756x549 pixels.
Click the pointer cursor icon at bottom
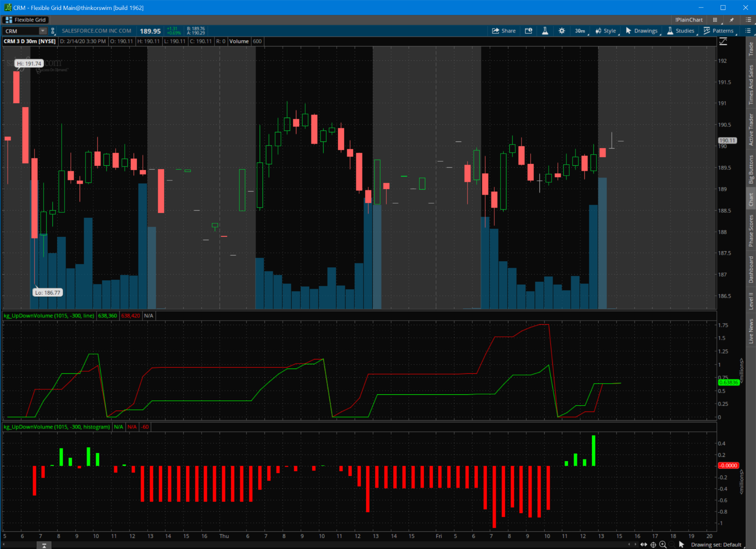(x=682, y=545)
